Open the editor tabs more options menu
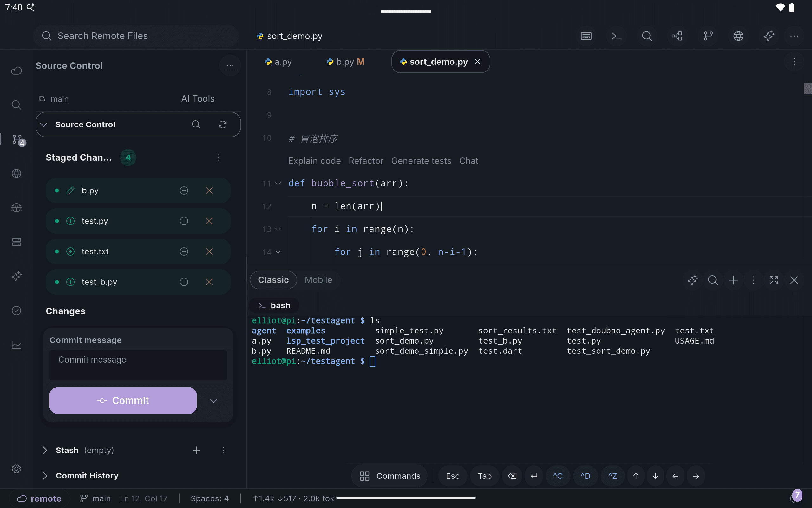This screenshot has height=508, width=812. coord(794,62)
